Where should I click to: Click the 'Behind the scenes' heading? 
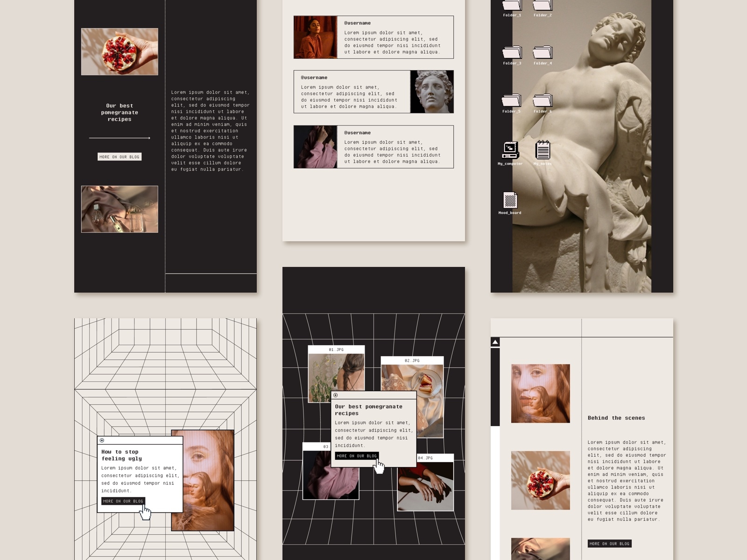[x=616, y=418]
